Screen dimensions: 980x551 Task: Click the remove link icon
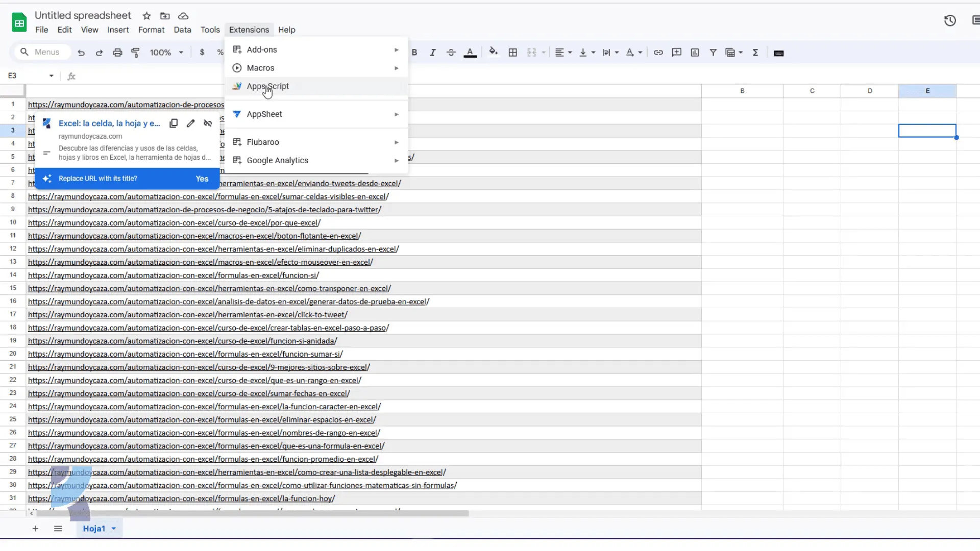(208, 123)
